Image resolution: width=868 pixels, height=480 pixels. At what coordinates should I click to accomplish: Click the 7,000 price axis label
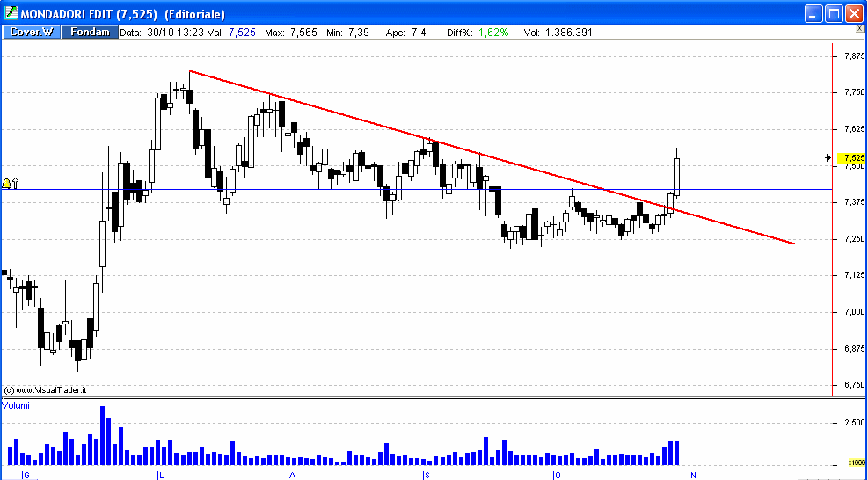[855, 312]
